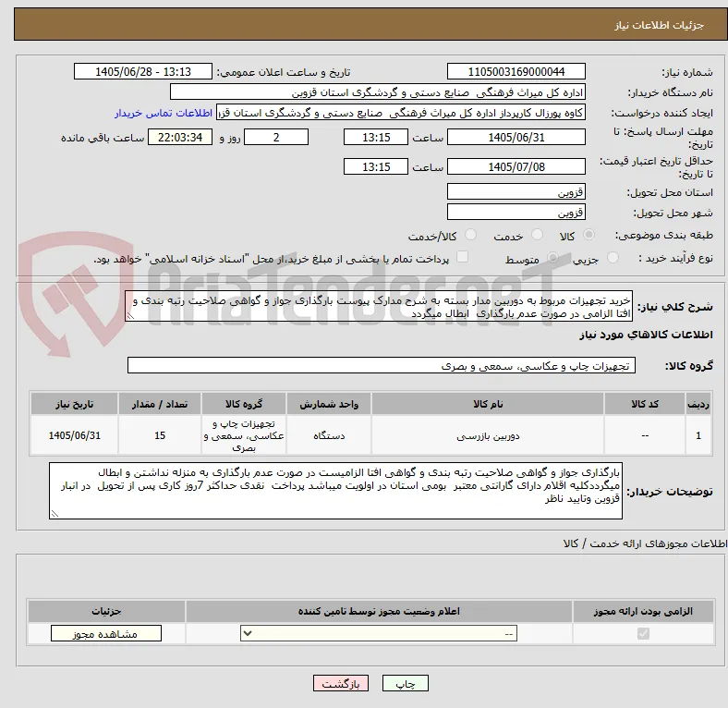728x708 pixels.
Task: Click quantity cell showing 15
Action: [160, 435]
